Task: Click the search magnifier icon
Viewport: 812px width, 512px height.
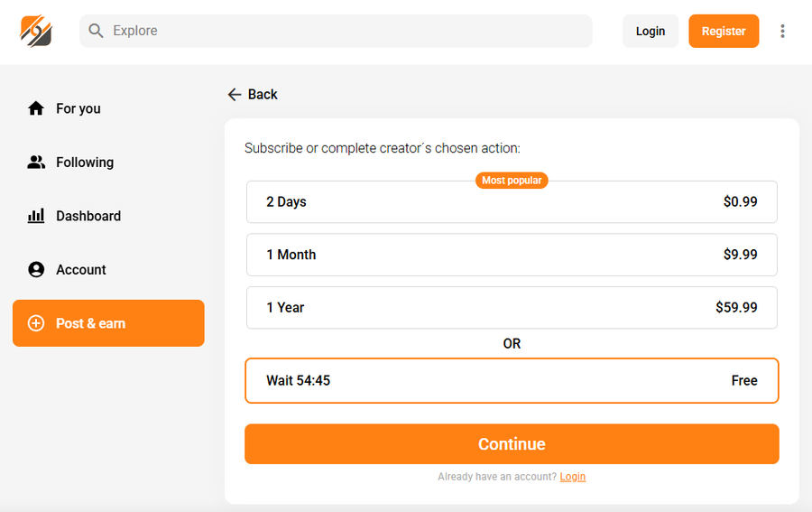Action: [96, 31]
